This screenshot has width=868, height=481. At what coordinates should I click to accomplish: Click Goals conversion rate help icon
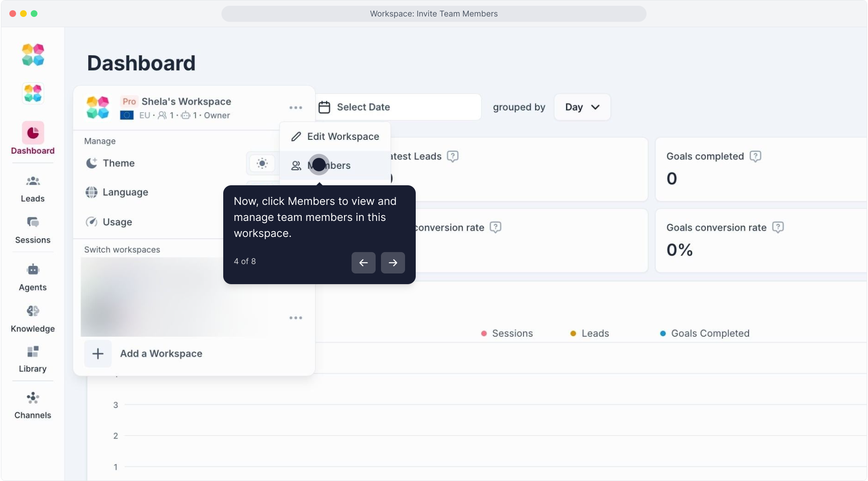click(778, 228)
